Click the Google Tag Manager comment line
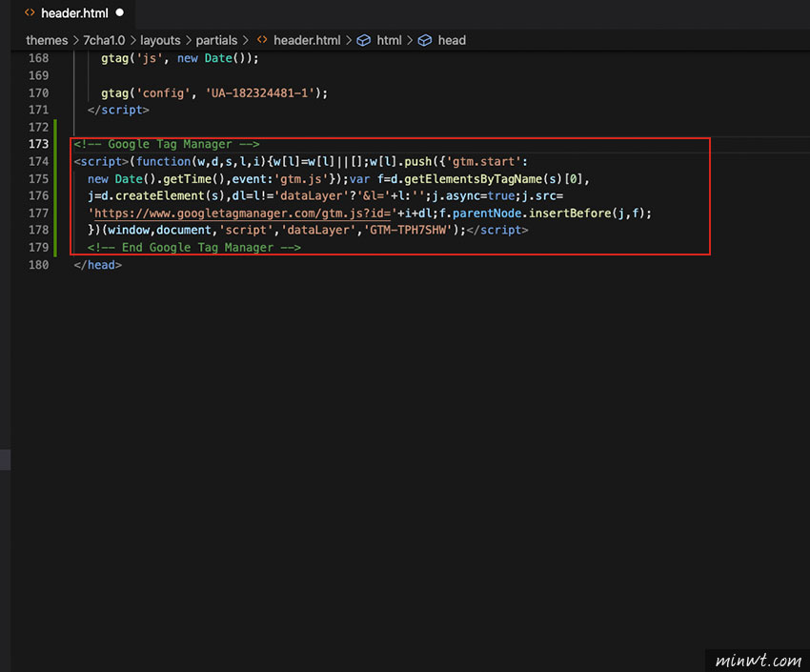 pyautogui.click(x=167, y=144)
